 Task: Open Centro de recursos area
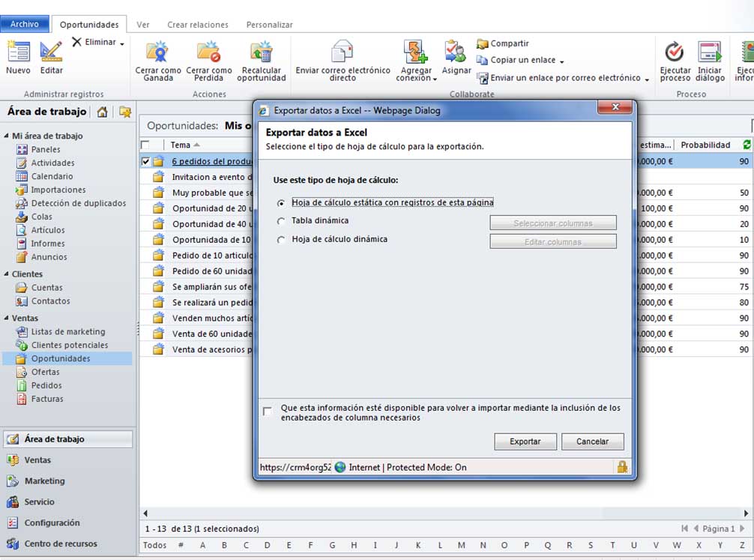(x=61, y=544)
